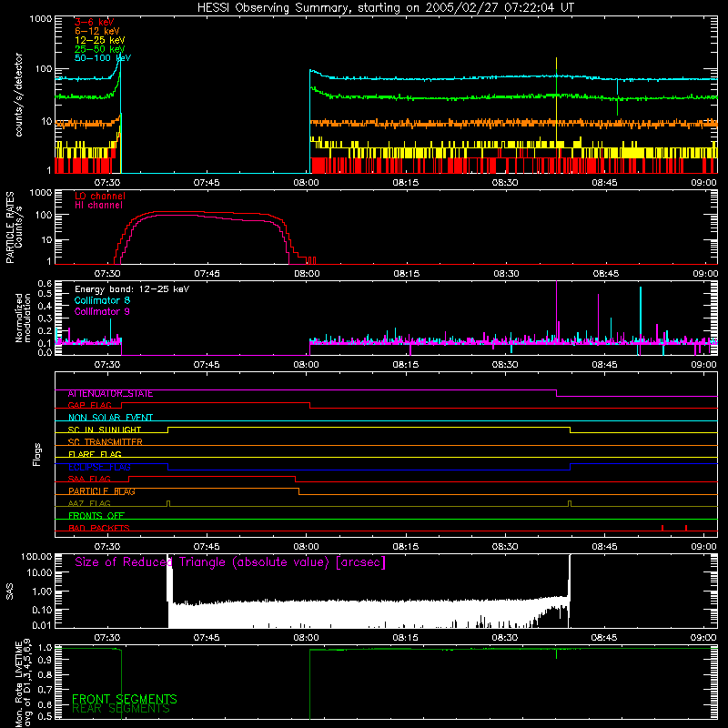Click the ECLIPSE_FLAG label
Viewport: 728px width, 728px height.
[99, 467]
